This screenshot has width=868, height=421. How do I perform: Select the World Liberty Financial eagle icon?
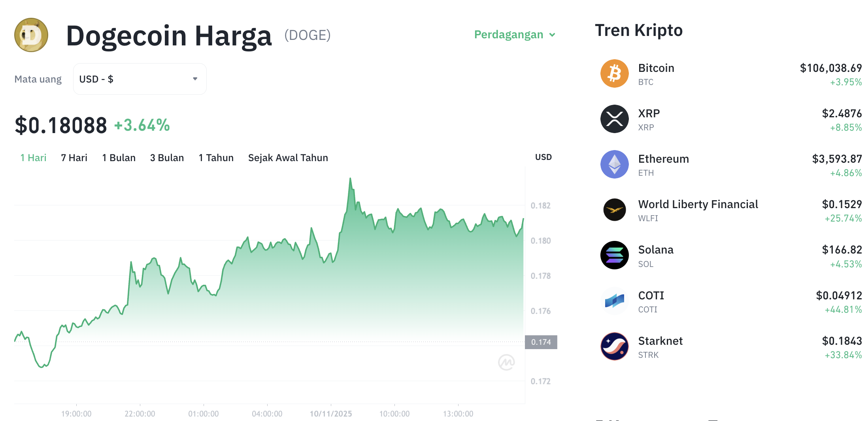(614, 210)
